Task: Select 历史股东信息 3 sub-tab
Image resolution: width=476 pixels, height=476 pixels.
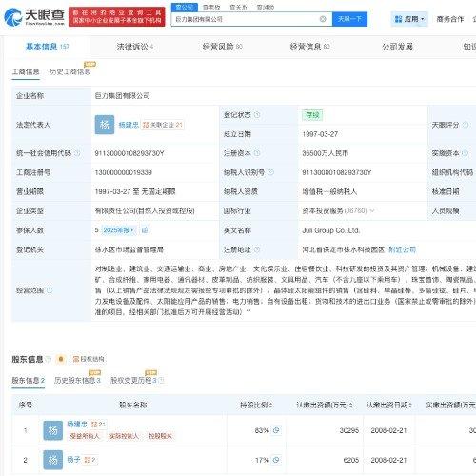Action: pos(77,380)
